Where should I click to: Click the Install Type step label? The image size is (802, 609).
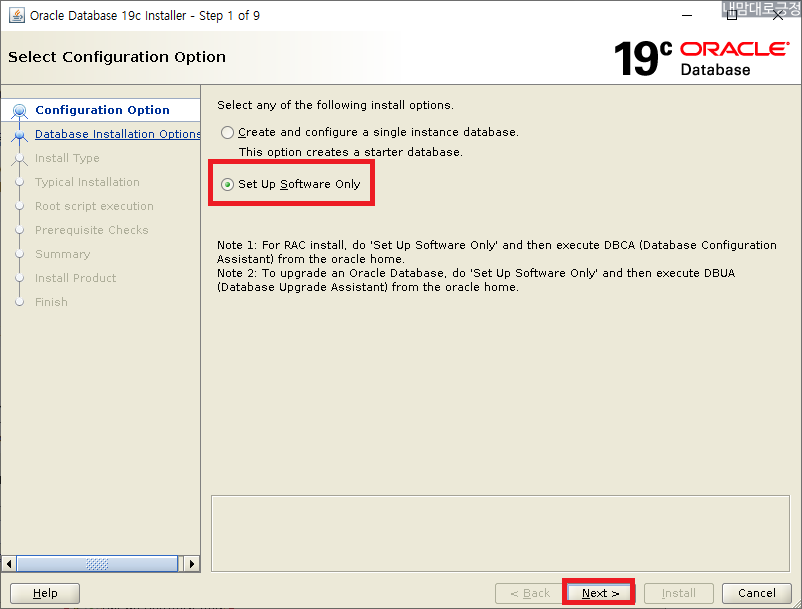67,158
